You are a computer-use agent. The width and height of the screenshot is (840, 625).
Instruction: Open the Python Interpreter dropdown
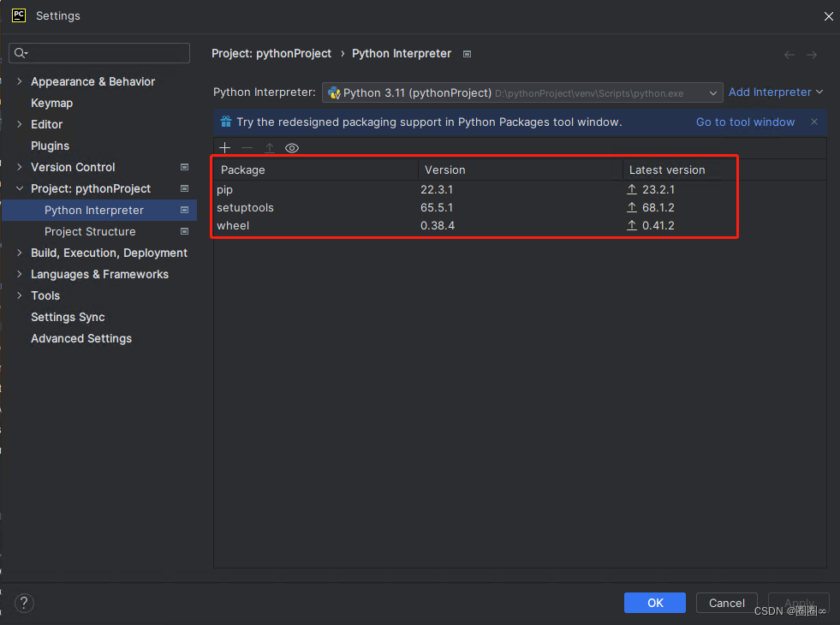coord(522,92)
